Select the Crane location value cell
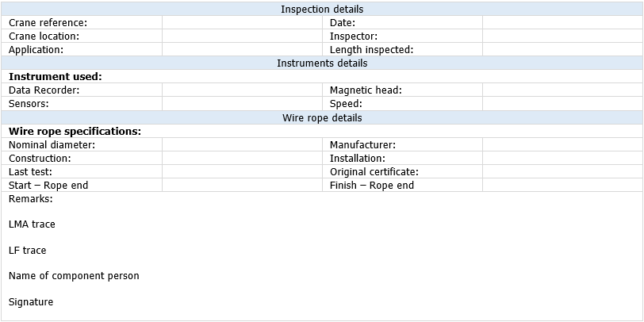The image size is (644, 322). click(x=243, y=36)
